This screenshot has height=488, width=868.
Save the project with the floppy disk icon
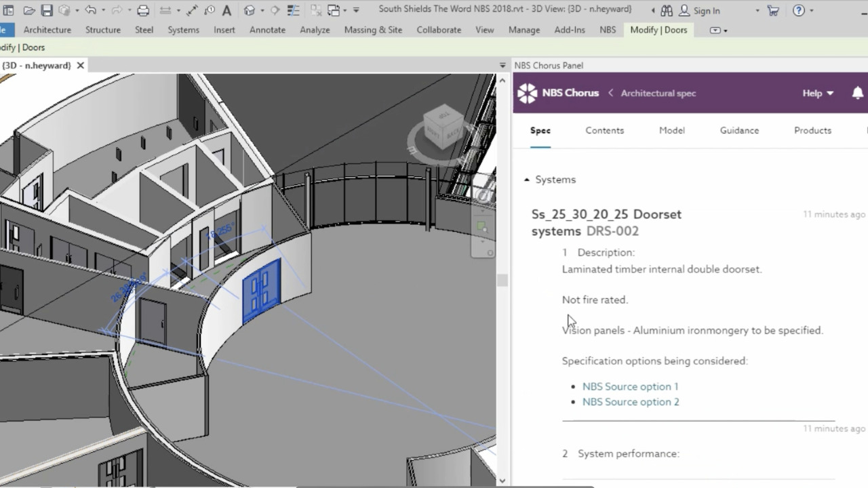[x=47, y=10]
